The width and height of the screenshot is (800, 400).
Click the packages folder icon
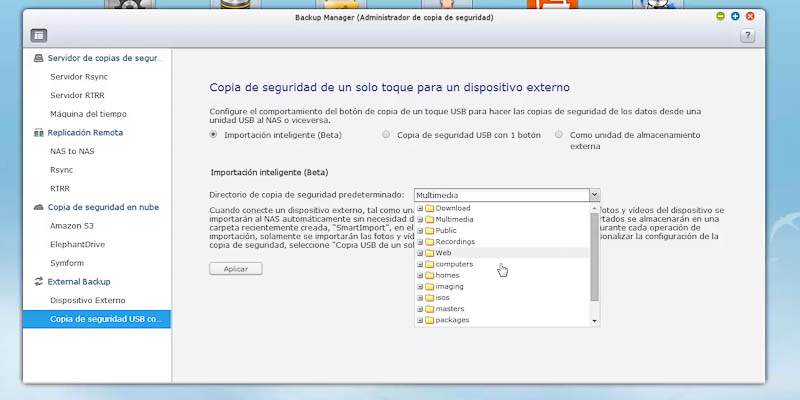pos(429,320)
